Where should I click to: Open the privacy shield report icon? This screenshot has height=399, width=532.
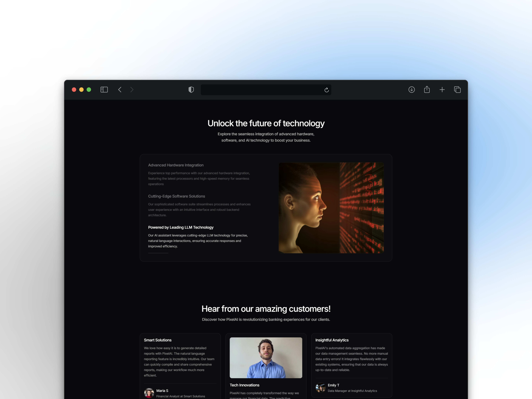click(191, 90)
